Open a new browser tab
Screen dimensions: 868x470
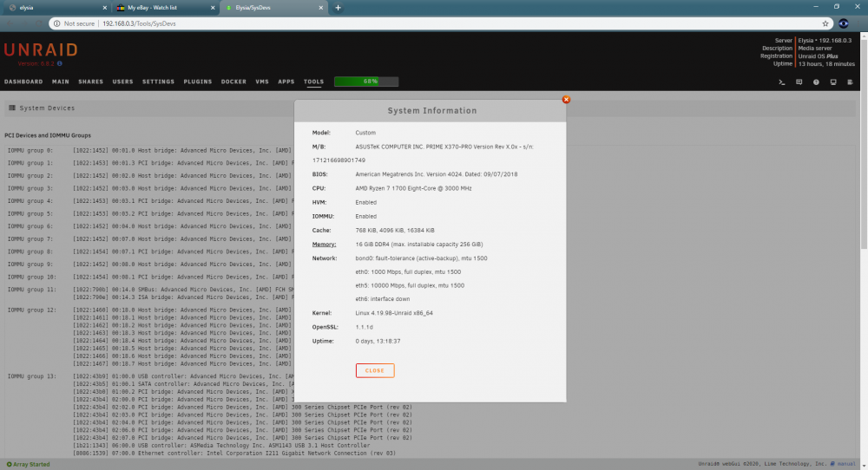click(x=338, y=8)
